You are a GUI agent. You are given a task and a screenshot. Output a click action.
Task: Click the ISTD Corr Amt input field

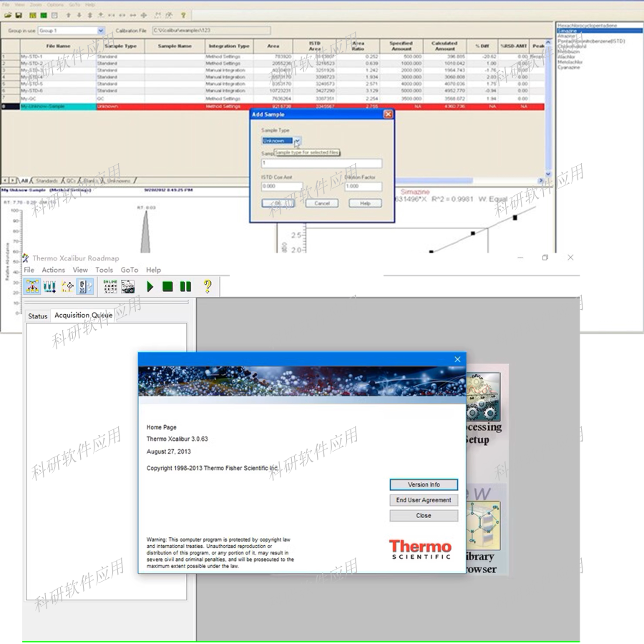pos(282,186)
